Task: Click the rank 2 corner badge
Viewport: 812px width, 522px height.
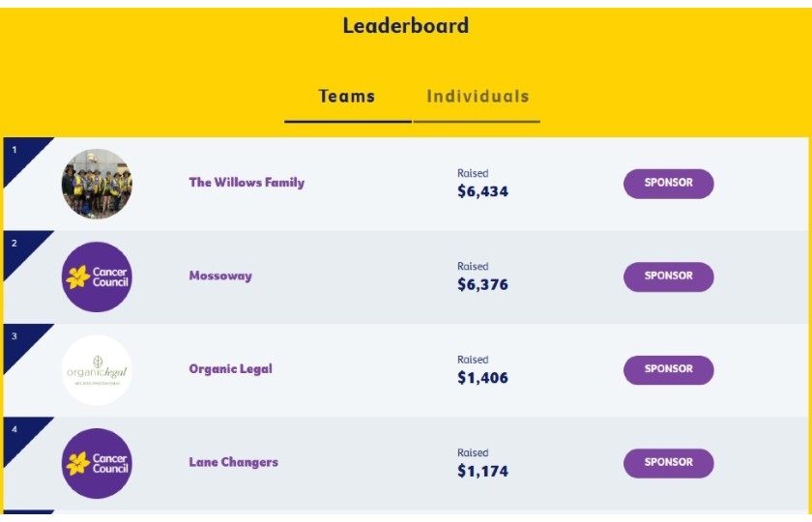Action: (19, 248)
